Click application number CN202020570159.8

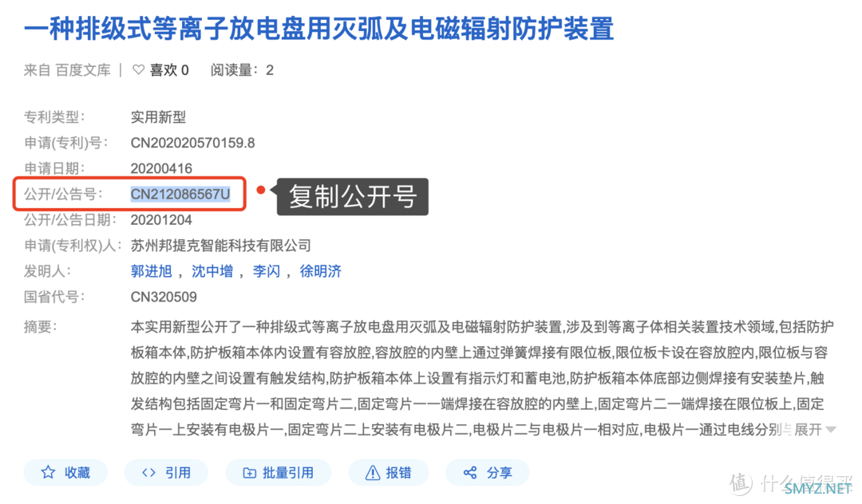click(x=192, y=143)
